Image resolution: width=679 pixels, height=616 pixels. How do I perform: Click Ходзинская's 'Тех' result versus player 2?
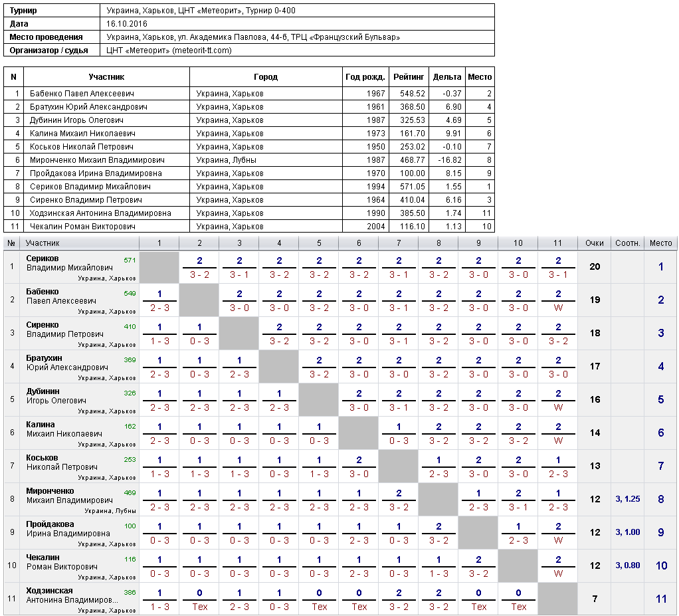199,607
